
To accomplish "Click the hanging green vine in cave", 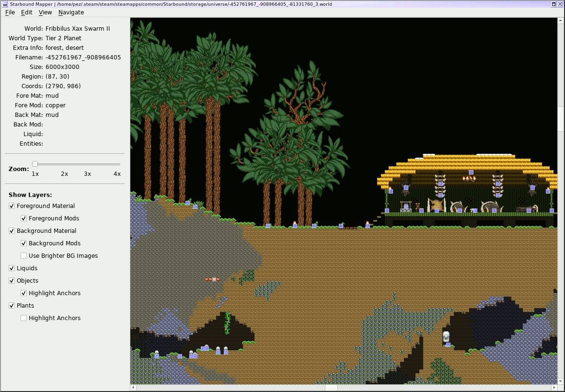I will [227, 323].
